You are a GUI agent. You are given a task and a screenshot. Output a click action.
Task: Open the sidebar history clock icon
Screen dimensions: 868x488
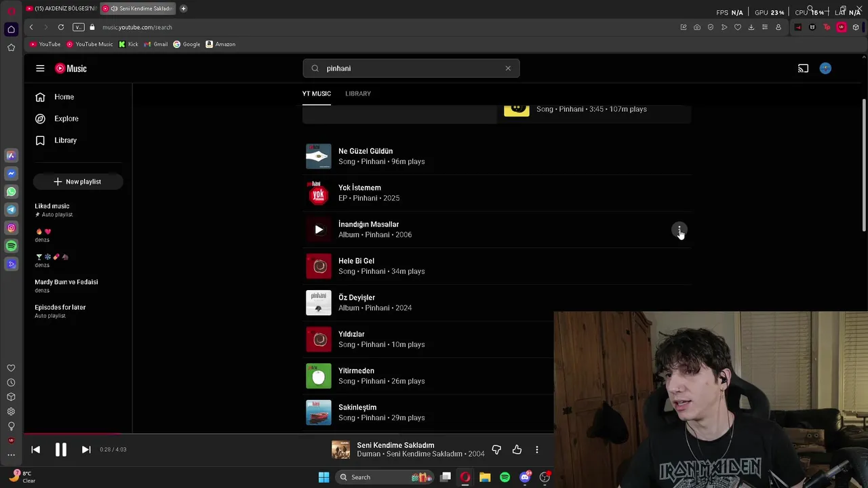coord(11,383)
